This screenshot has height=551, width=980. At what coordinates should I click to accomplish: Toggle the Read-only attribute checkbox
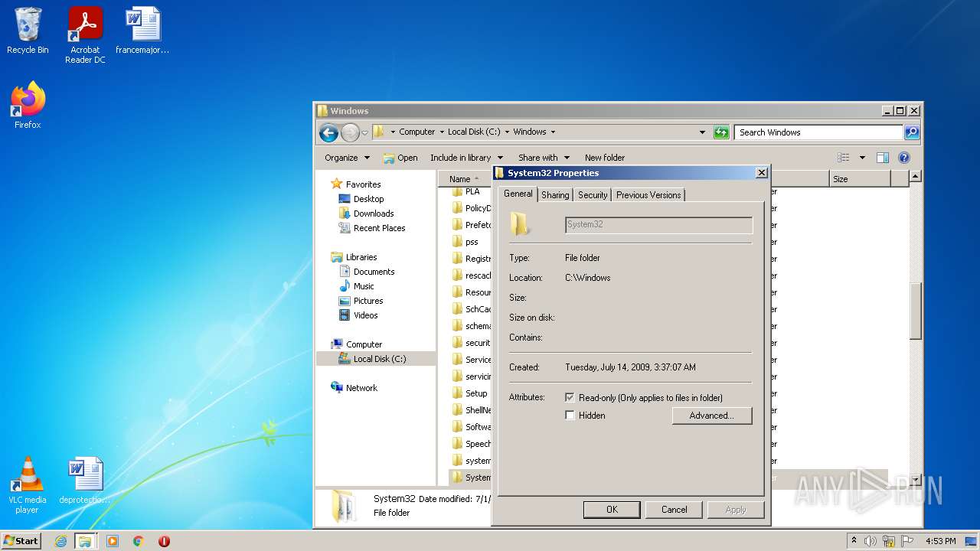570,398
